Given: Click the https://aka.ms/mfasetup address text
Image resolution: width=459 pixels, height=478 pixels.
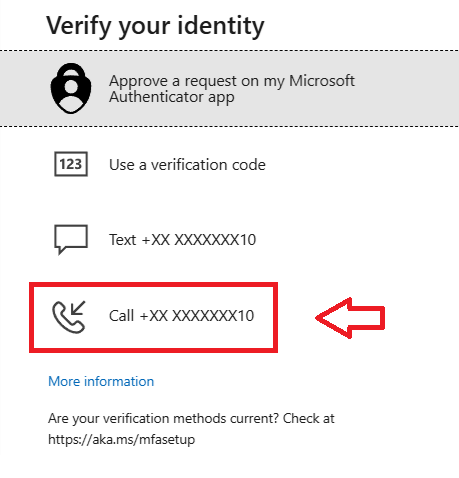Looking at the screenshot, I should [x=121, y=439].
